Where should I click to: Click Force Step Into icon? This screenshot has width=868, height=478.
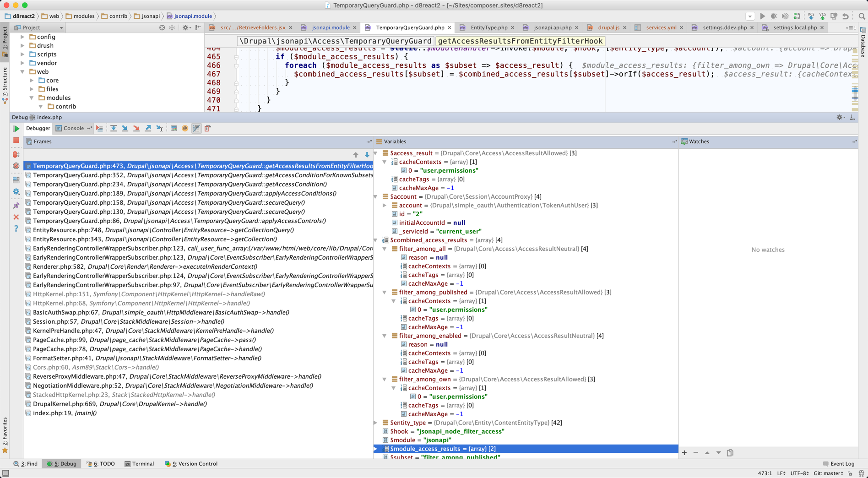tap(136, 129)
